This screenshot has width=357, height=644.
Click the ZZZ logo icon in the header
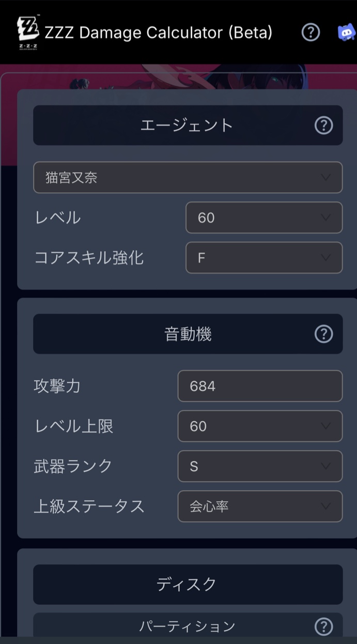click(28, 32)
